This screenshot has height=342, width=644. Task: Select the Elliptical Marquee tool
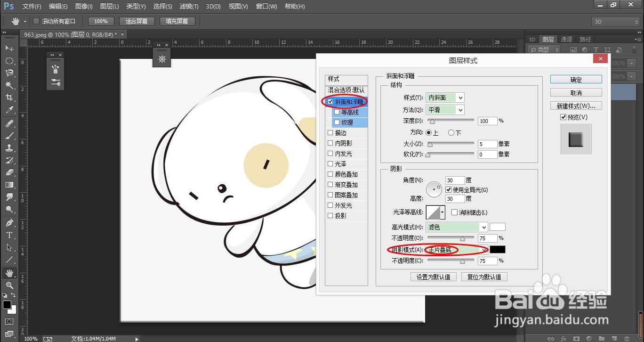[9, 60]
